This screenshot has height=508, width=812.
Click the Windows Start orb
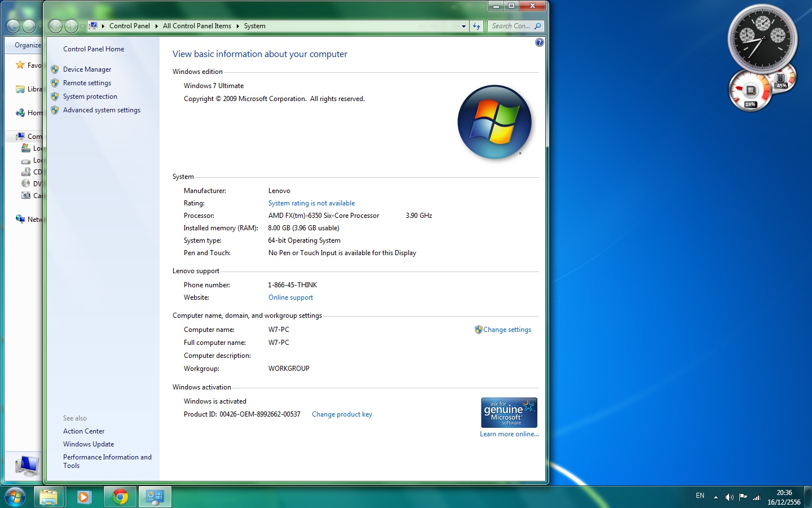15,497
